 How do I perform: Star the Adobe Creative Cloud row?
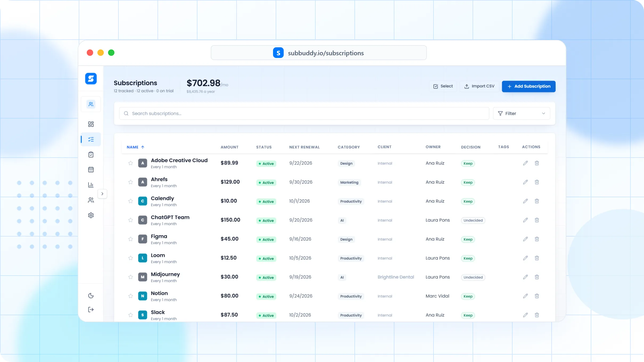coord(130,163)
